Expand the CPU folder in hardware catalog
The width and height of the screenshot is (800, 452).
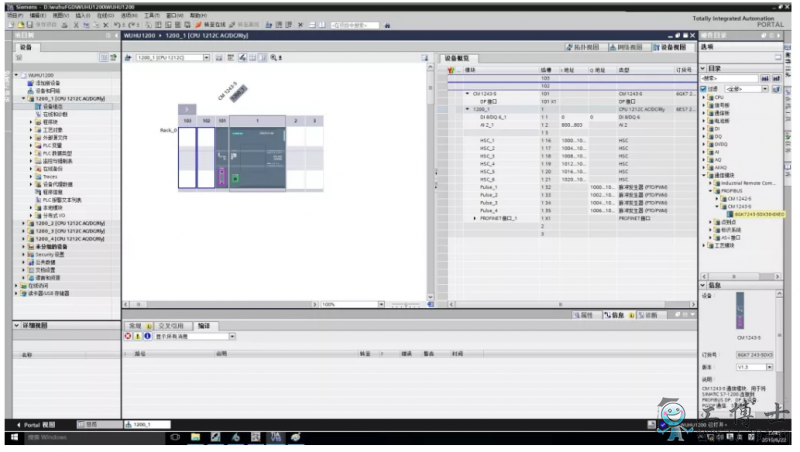(x=704, y=97)
